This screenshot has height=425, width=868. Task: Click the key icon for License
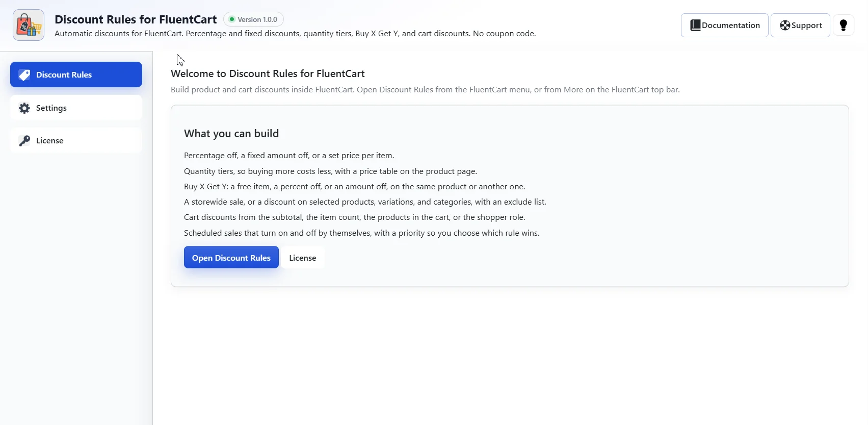click(x=24, y=141)
